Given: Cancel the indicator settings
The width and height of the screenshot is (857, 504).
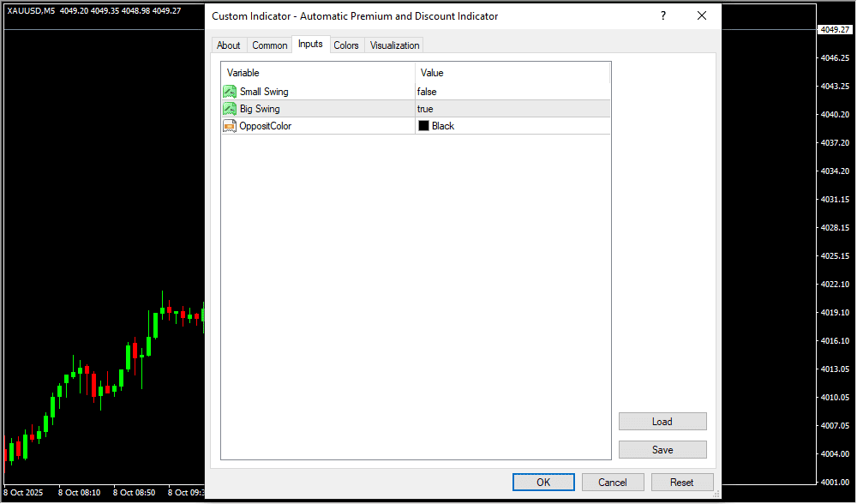Looking at the screenshot, I should [x=613, y=483].
